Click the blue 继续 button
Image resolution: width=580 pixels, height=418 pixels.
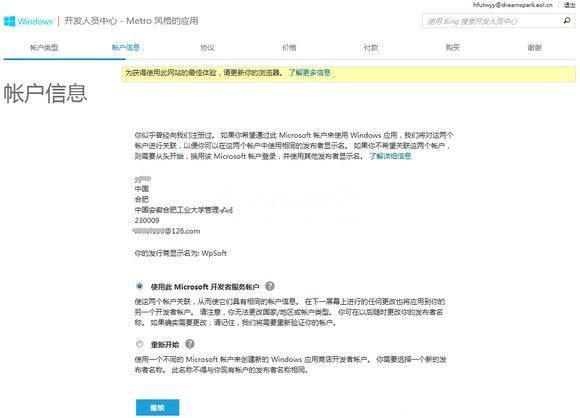point(157,408)
